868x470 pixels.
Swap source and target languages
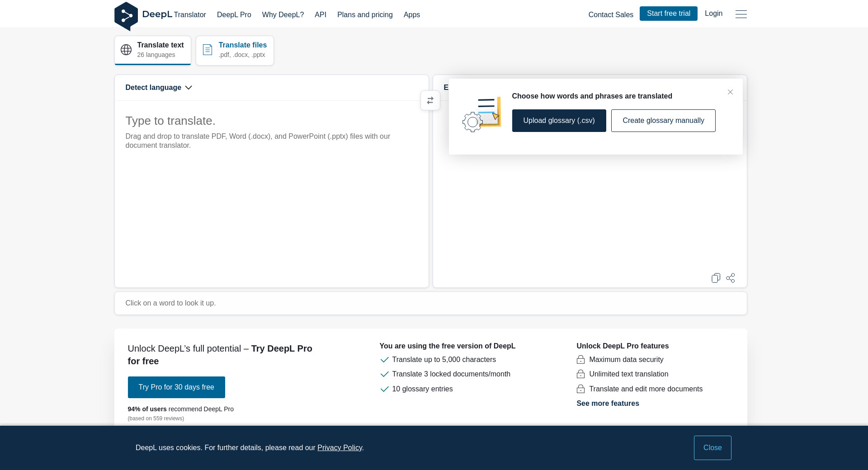click(430, 100)
